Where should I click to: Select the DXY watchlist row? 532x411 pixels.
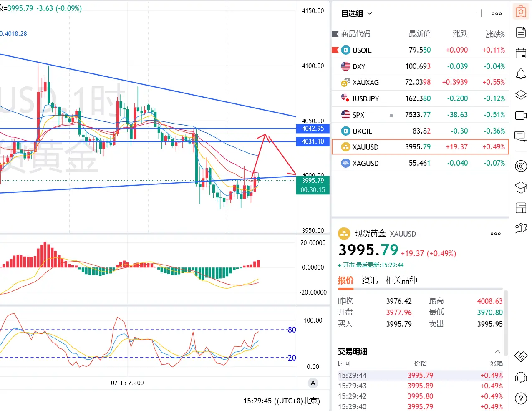coord(420,66)
